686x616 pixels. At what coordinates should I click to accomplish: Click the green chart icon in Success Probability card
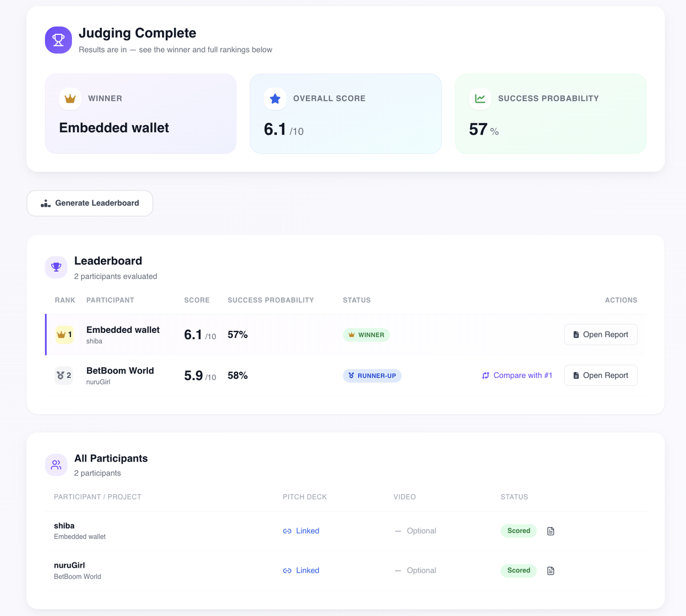pyautogui.click(x=480, y=99)
